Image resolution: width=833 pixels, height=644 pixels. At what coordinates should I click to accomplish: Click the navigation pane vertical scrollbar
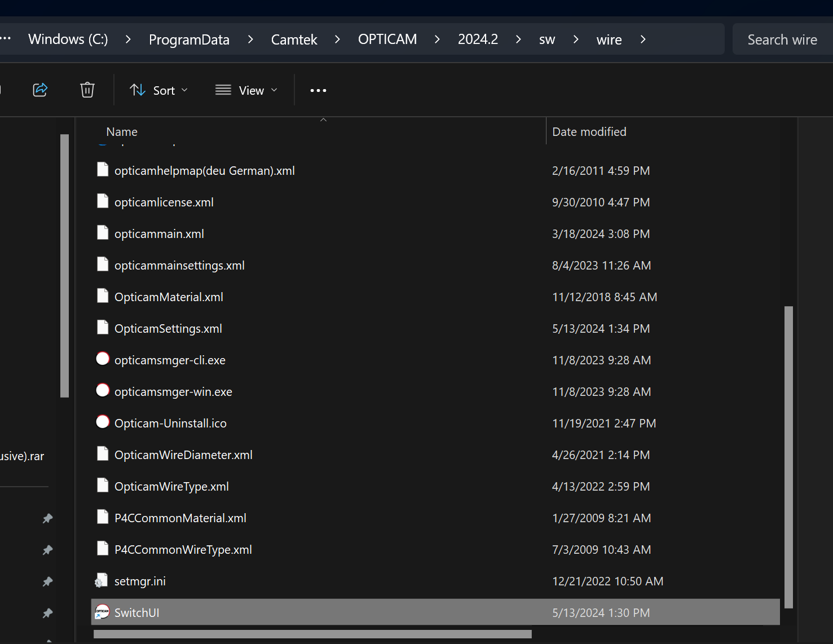click(x=64, y=266)
